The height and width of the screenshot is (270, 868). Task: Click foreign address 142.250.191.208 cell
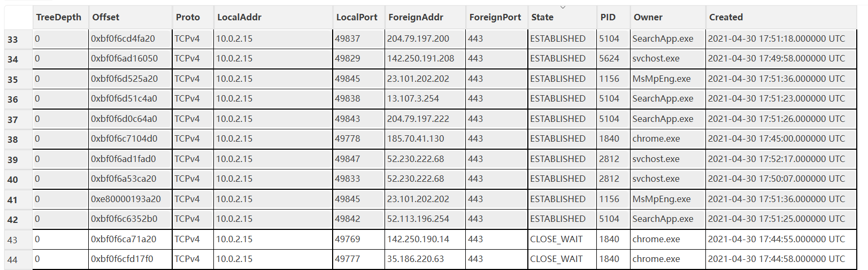[420, 59]
